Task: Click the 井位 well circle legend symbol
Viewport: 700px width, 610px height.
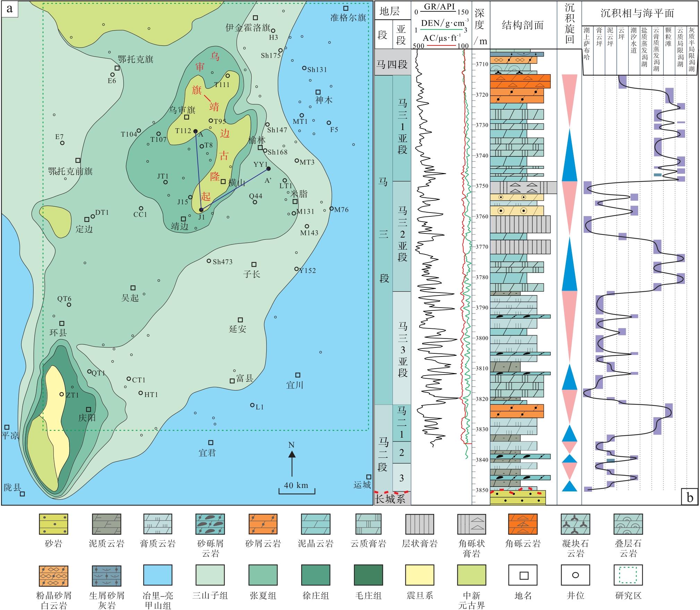Action: 575,575
